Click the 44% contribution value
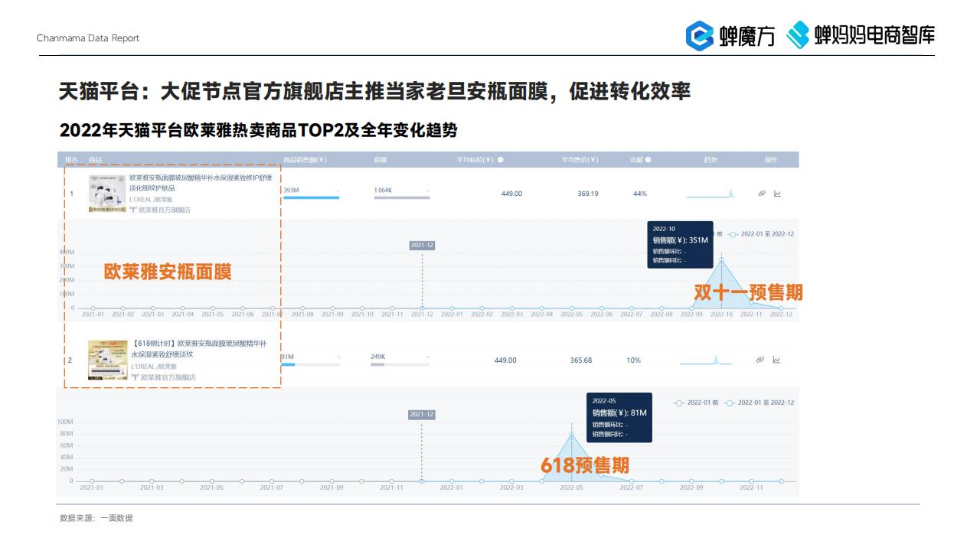The height and width of the screenshot is (551, 980). click(x=640, y=194)
